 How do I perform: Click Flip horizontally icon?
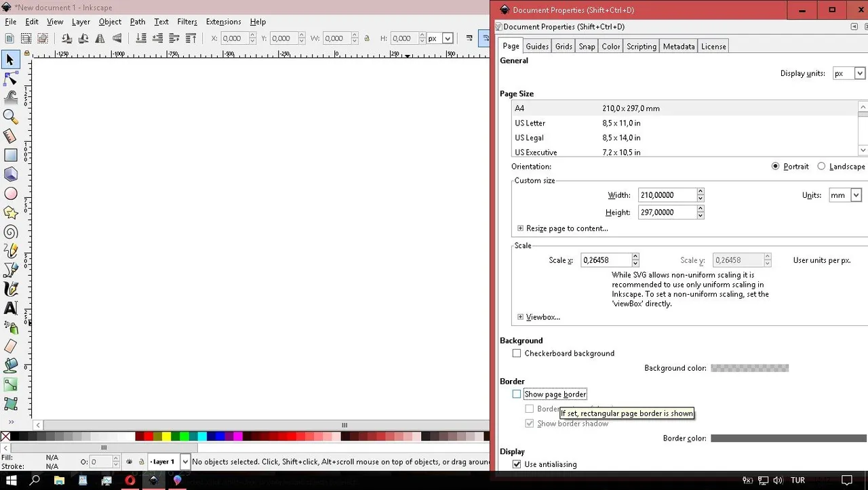100,39
